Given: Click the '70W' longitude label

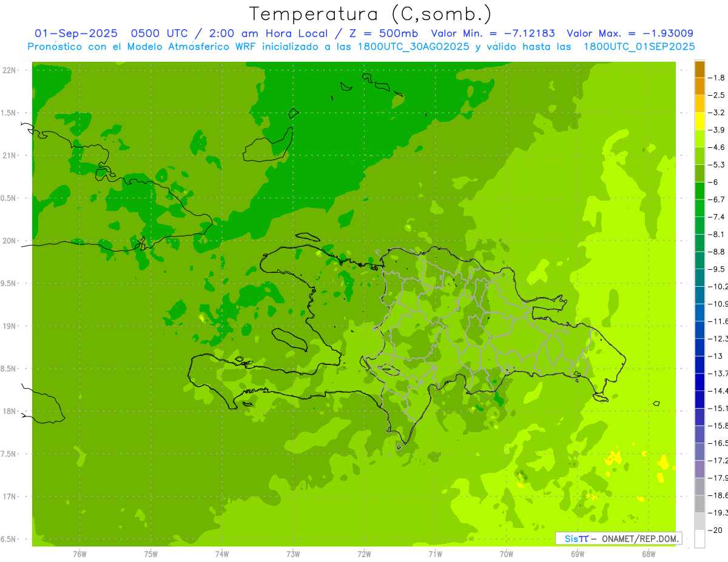Looking at the screenshot, I should pos(507,554).
